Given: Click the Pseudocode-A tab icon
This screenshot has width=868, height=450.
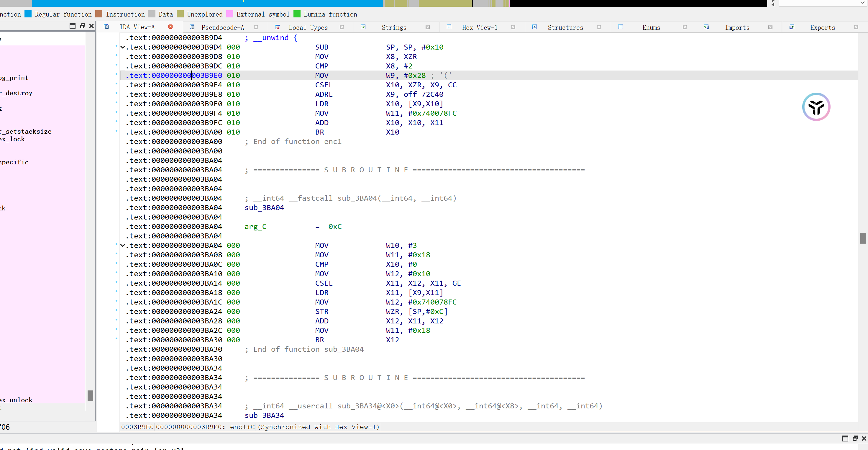Looking at the screenshot, I should click(192, 27).
